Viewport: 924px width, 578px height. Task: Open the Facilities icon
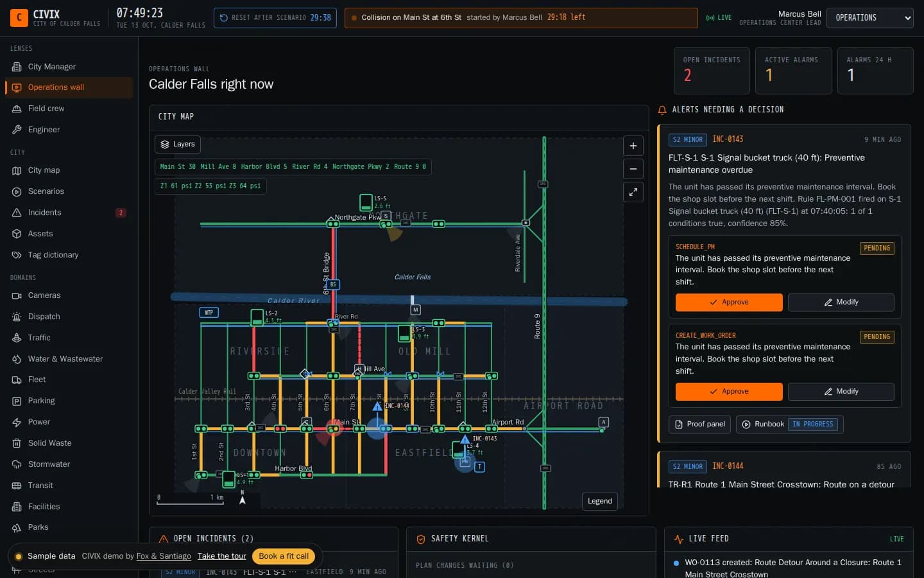[17, 507]
